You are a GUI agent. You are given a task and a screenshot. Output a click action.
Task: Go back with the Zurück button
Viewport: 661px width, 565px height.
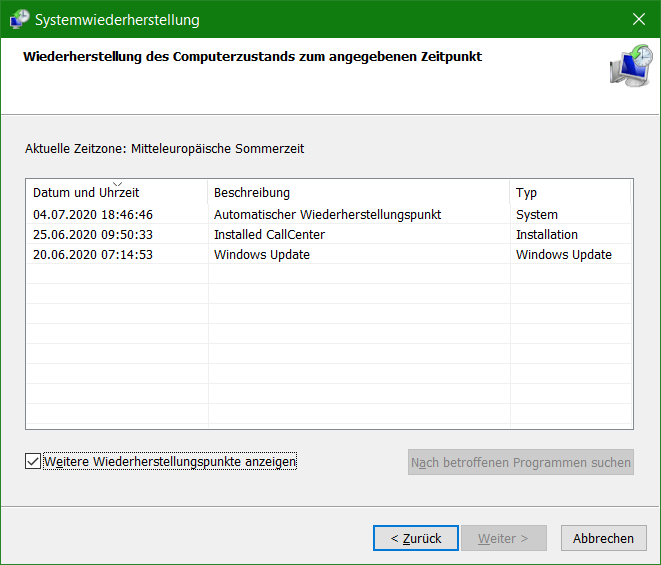pyautogui.click(x=416, y=538)
